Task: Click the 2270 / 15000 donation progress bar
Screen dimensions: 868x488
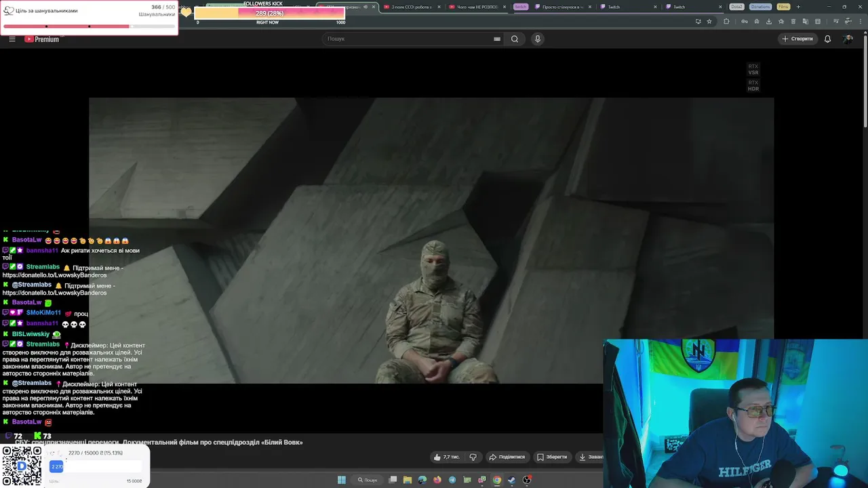Action: pos(96,466)
